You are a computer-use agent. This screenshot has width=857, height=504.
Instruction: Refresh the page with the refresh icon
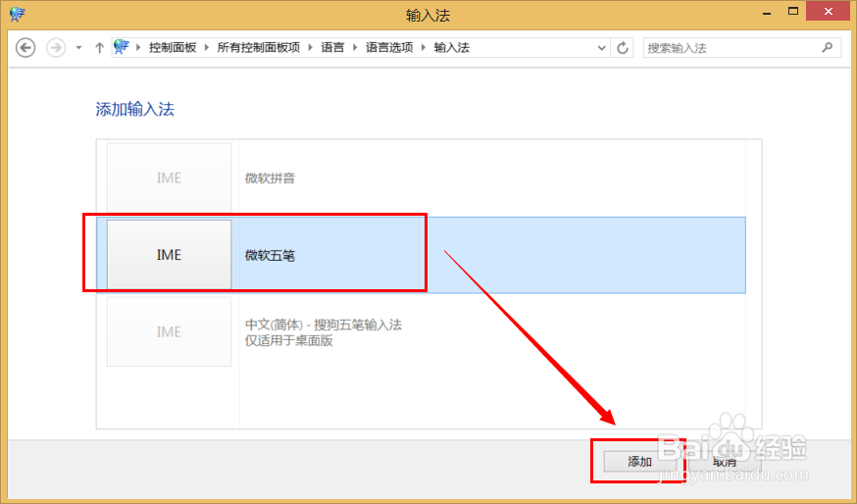(x=623, y=48)
